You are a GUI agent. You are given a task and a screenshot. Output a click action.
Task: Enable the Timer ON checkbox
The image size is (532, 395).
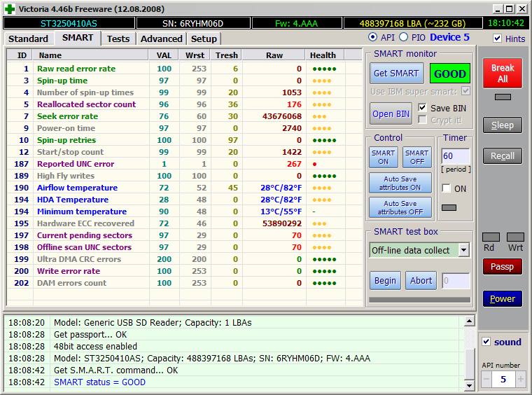(x=447, y=188)
